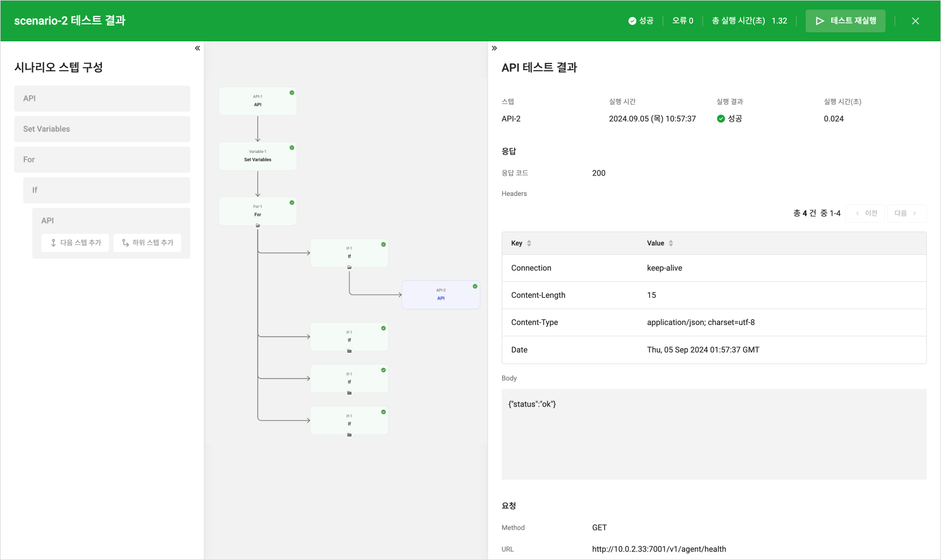Click the Thu, 05 Sep 2024 01:57:37 GMT value

click(703, 350)
